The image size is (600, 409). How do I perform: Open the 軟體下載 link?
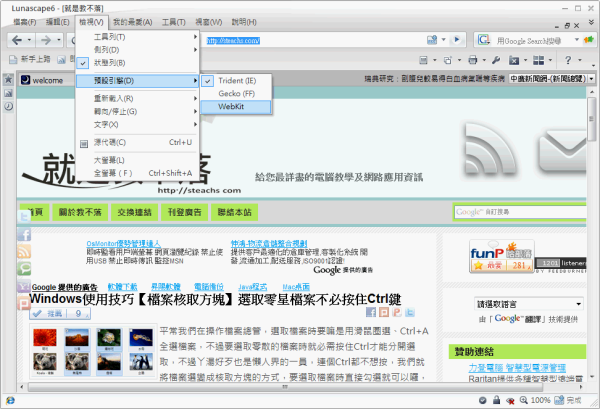click(123, 286)
